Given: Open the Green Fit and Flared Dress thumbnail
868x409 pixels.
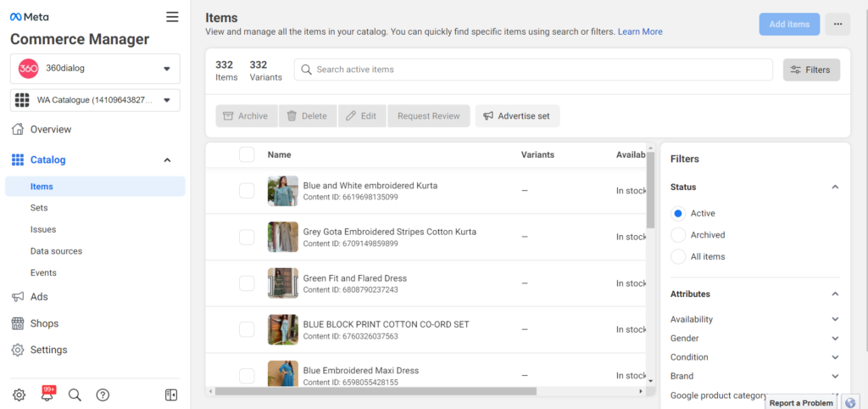Looking at the screenshot, I should [283, 283].
